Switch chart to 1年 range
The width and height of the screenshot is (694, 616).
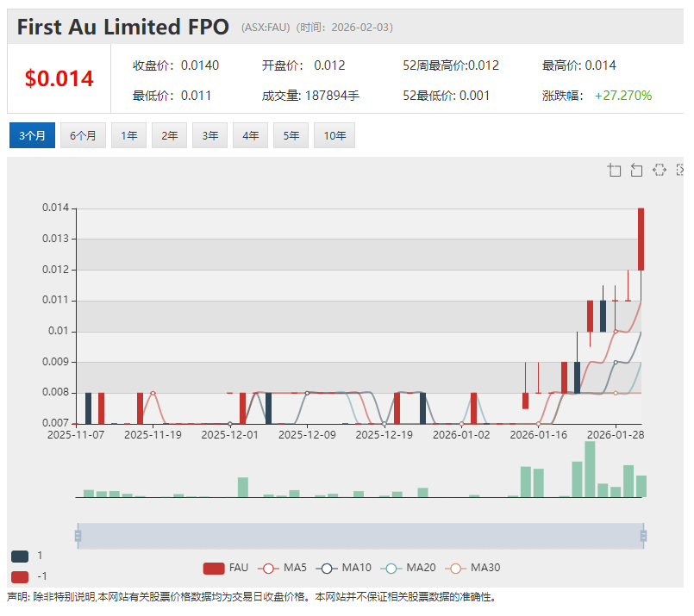tap(128, 135)
